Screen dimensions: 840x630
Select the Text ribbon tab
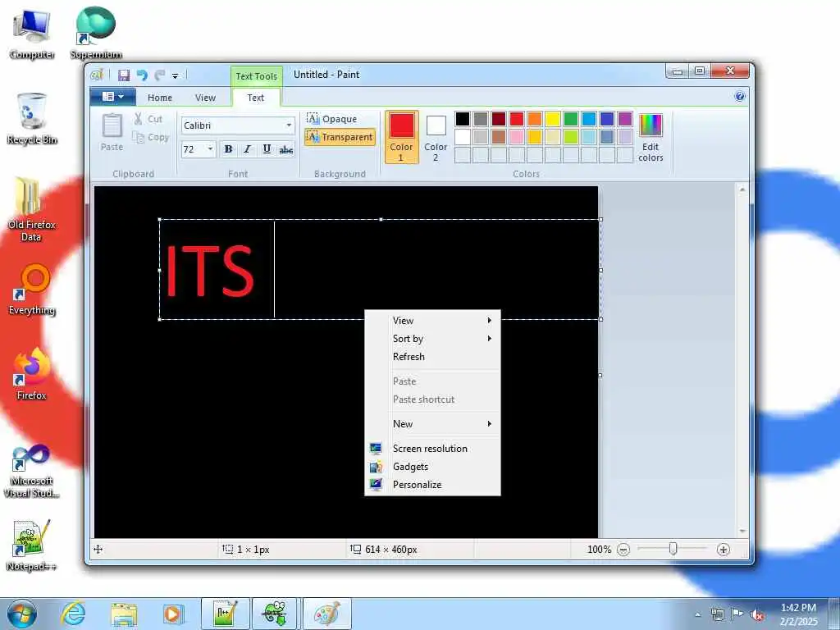[x=256, y=98]
